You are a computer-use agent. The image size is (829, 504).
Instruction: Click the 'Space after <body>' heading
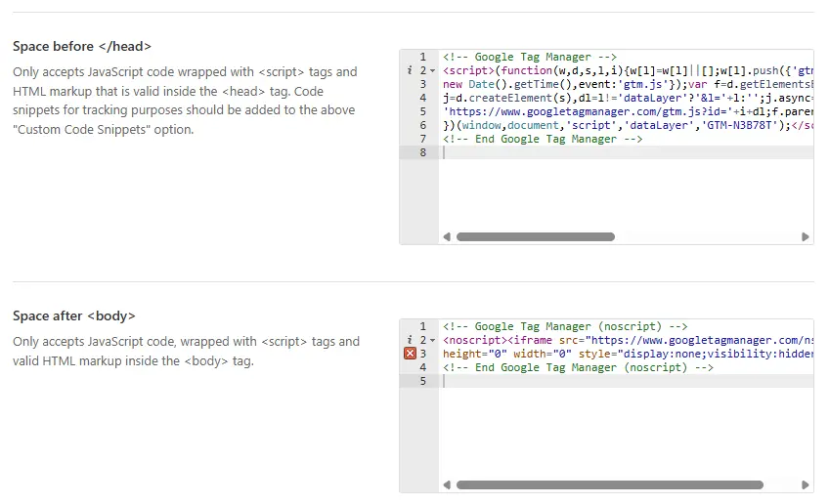(x=74, y=315)
